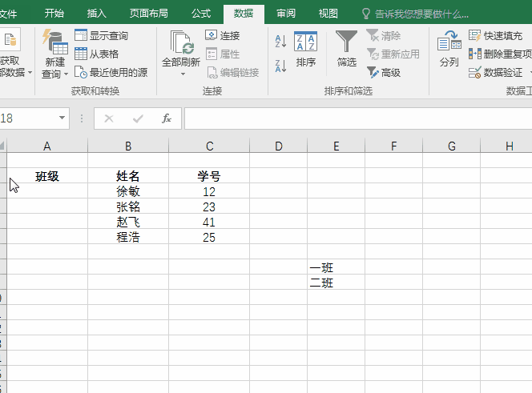Open the File (文件) tab

[8, 14]
